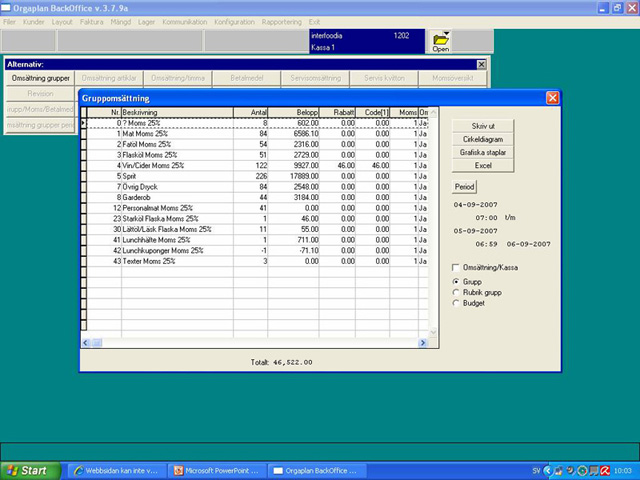Screen dimensions: 640x480
Task: Click the taskbar clock showing 10:03
Action: coord(622,471)
